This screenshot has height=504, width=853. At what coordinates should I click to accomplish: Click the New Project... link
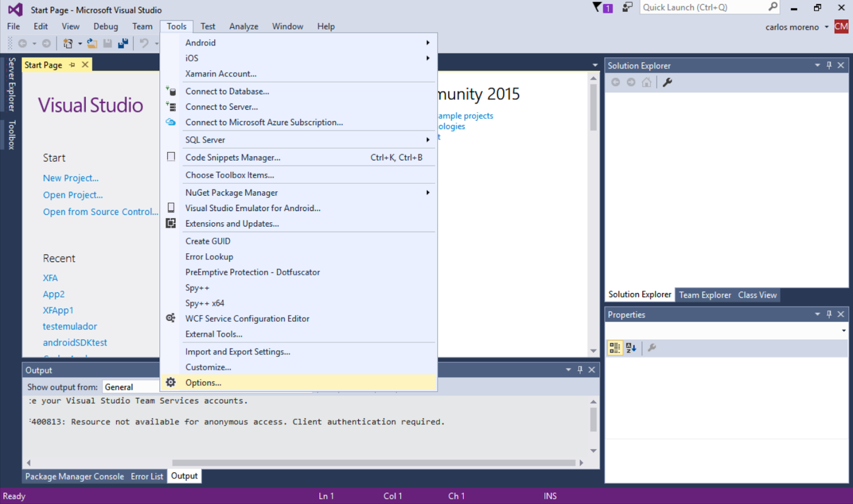coord(71,178)
